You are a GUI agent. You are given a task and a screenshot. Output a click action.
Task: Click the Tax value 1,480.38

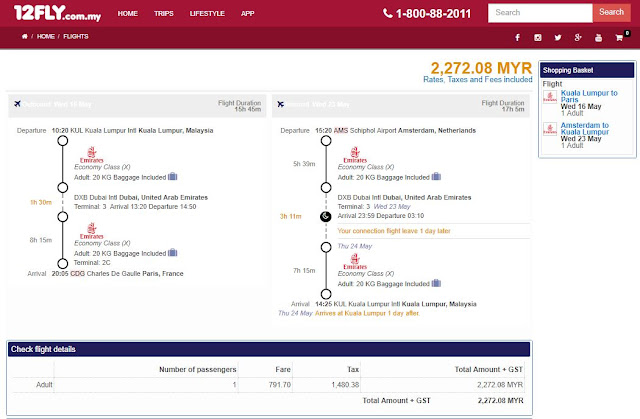[345, 385]
